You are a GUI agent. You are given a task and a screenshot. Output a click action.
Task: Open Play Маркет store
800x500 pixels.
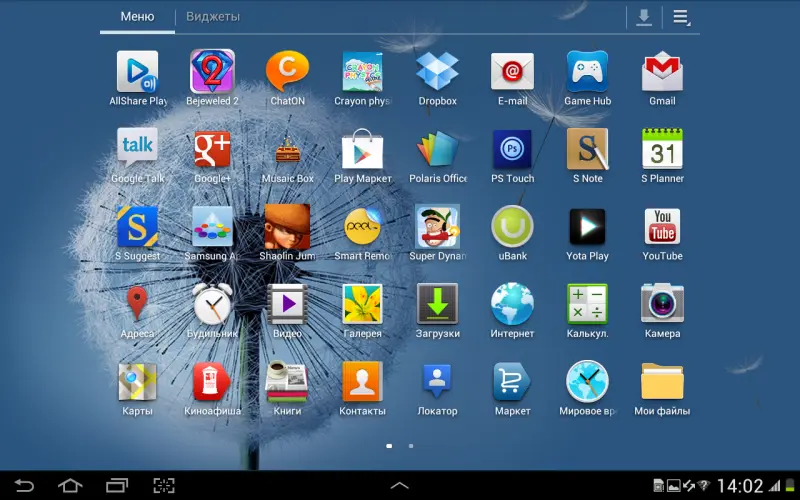(362, 151)
